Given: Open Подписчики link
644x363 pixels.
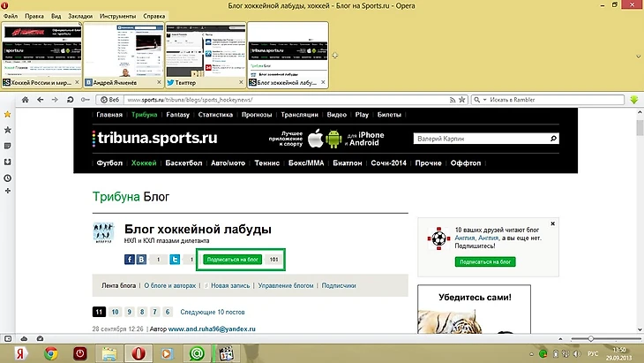Looking at the screenshot, I should click(339, 285).
